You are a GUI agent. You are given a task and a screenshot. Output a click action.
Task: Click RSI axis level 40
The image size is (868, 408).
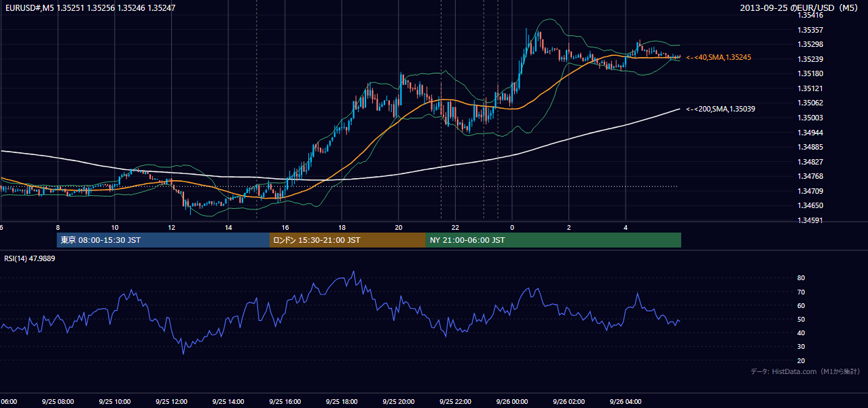(x=801, y=333)
